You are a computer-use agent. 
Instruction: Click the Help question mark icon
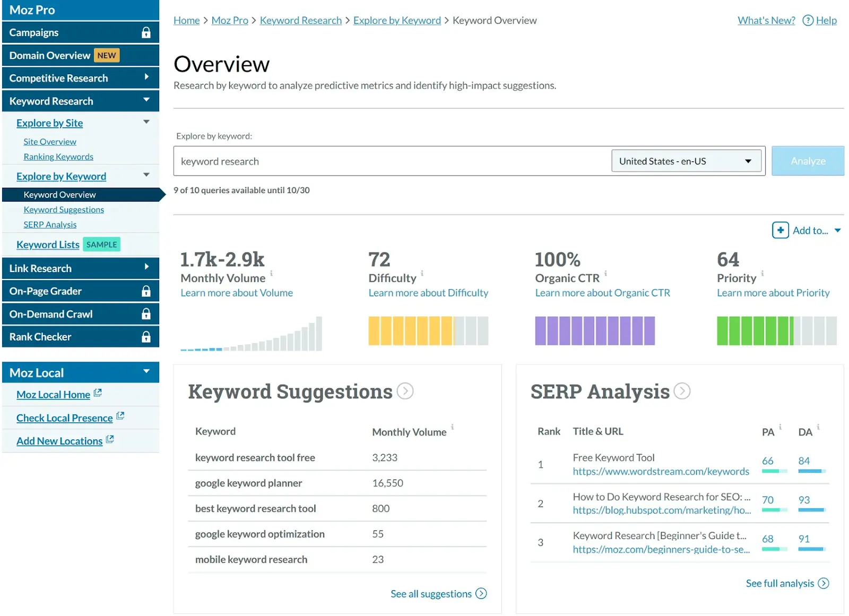(807, 20)
